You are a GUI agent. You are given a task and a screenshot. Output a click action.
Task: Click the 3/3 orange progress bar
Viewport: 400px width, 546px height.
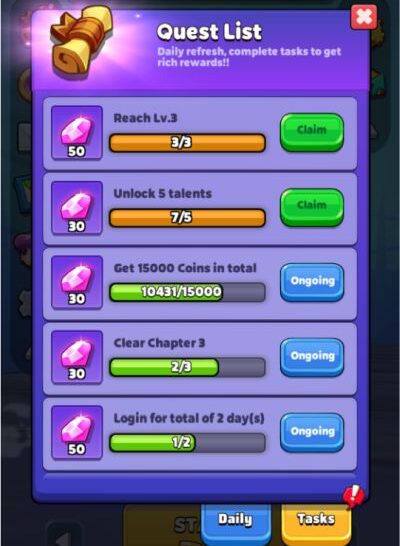187,143
